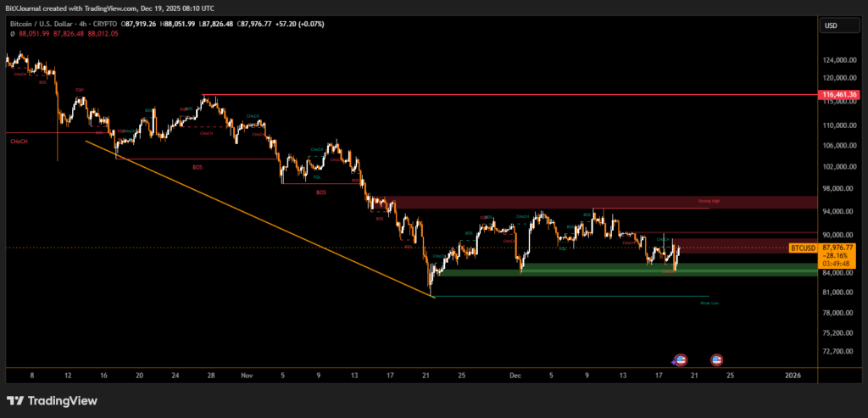Screen dimensions: 868x418
Task: Select the orange descending trendline
Action: tap(254, 215)
